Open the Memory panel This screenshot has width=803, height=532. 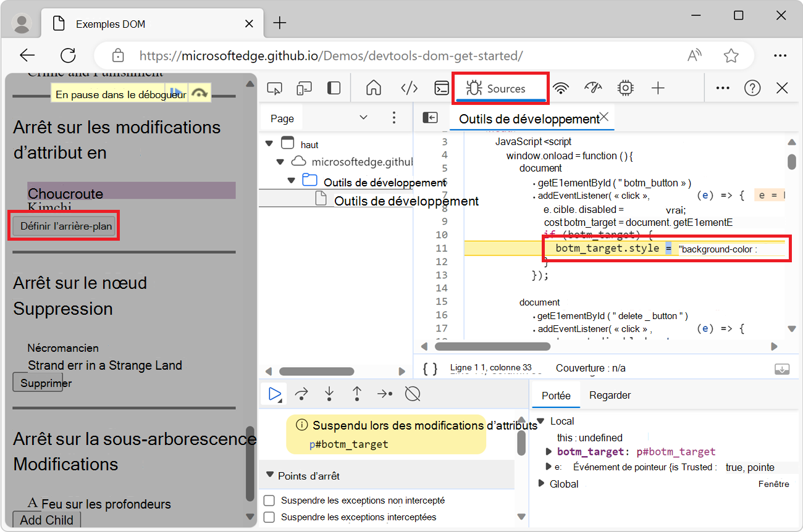[x=625, y=88]
